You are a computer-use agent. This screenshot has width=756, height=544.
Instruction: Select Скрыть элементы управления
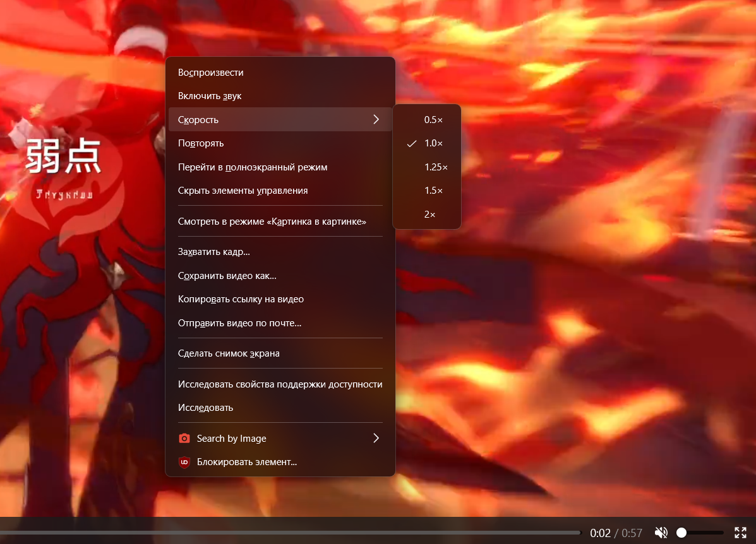click(280, 191)
